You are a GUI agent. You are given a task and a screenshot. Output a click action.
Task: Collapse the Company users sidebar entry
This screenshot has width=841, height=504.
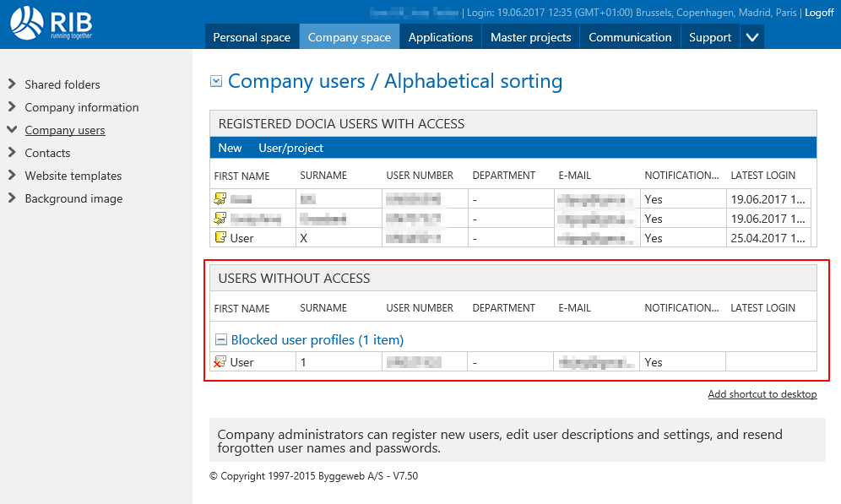(12, 130)
